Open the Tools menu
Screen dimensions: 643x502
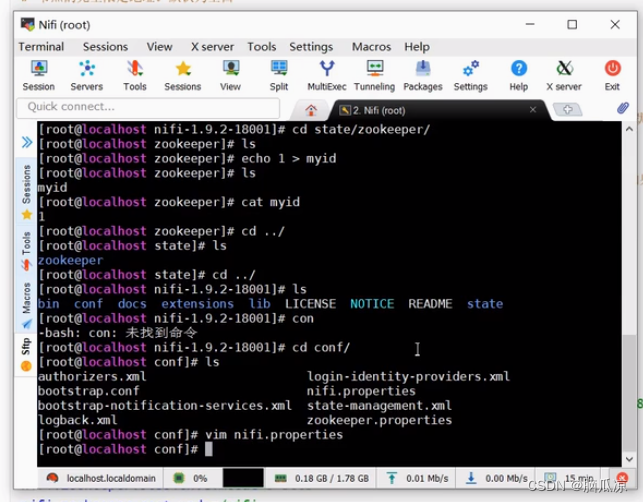pyautogui.click(x=262, y=47)
